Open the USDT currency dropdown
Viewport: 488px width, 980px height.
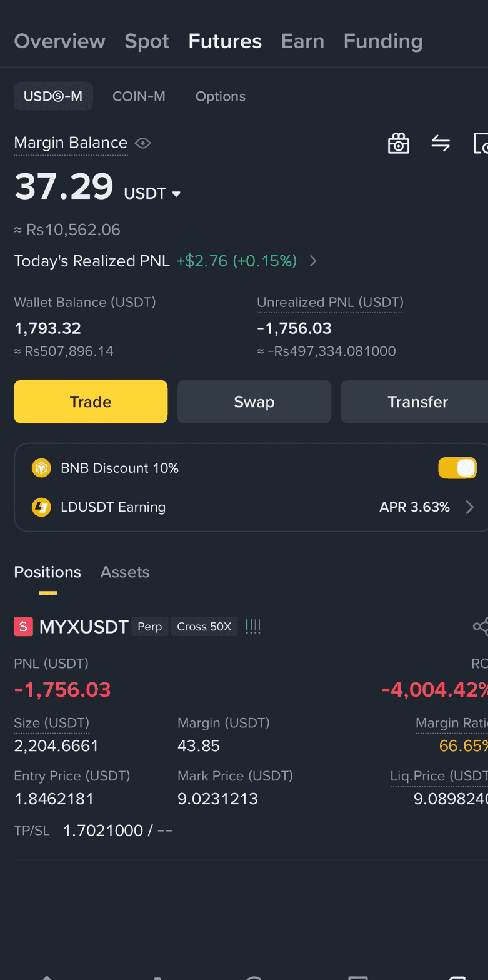point(152,194)
